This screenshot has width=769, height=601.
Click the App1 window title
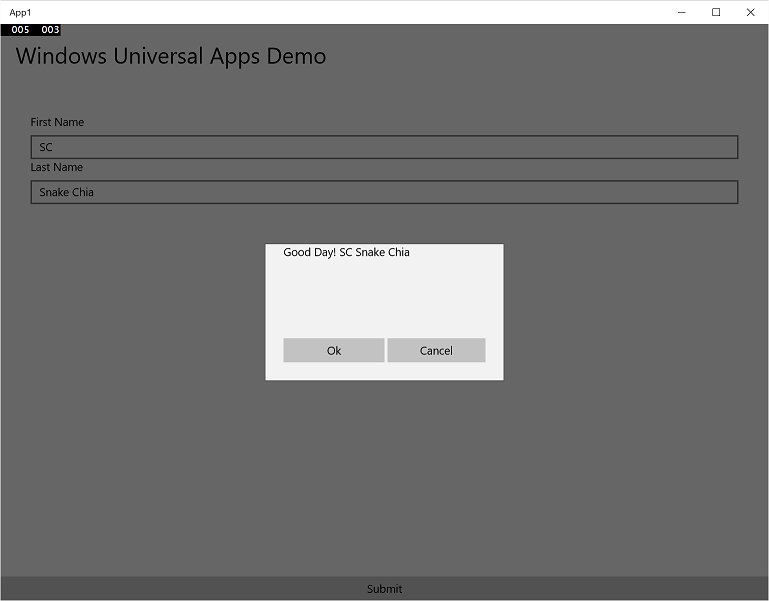point(20,12)
